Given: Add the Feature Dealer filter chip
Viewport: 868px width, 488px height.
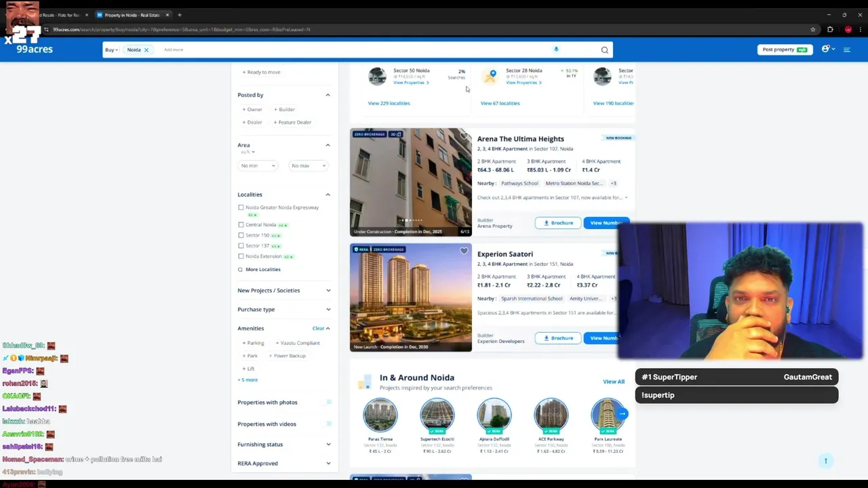Looking at the screenshot, I should (x=292, y=123).
